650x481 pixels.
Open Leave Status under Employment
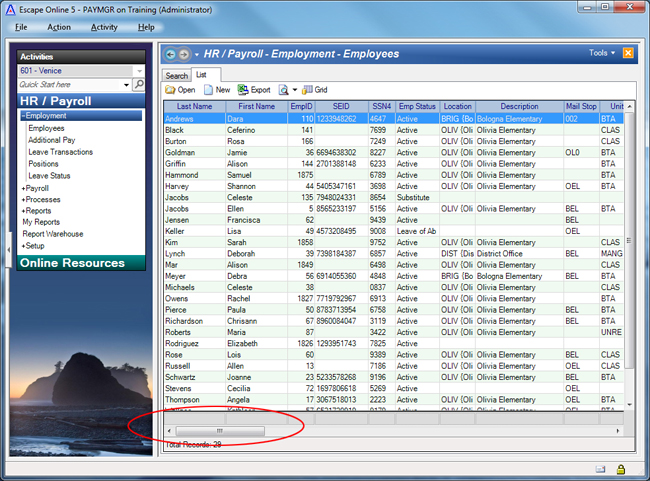49,176
